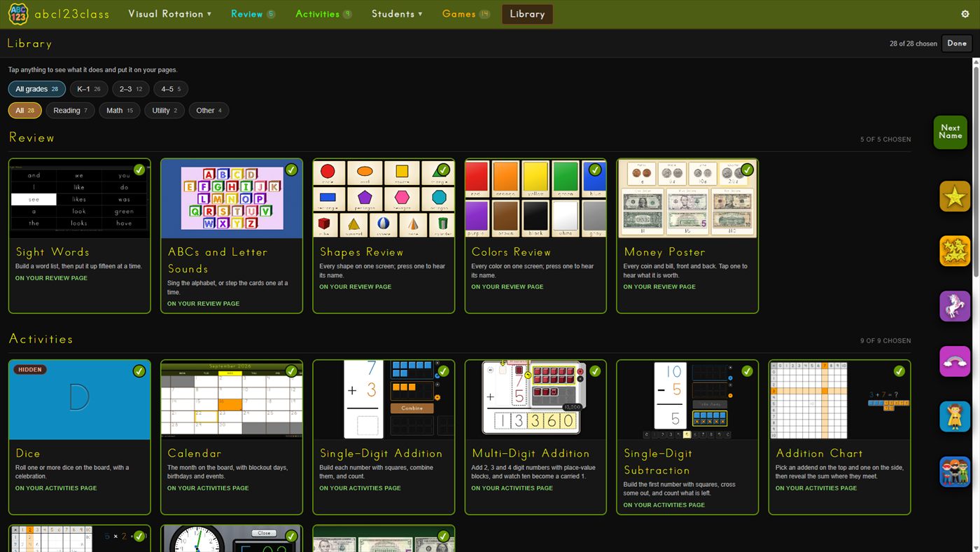Expand the Visual Rotation dropdown

click(170, 14)
